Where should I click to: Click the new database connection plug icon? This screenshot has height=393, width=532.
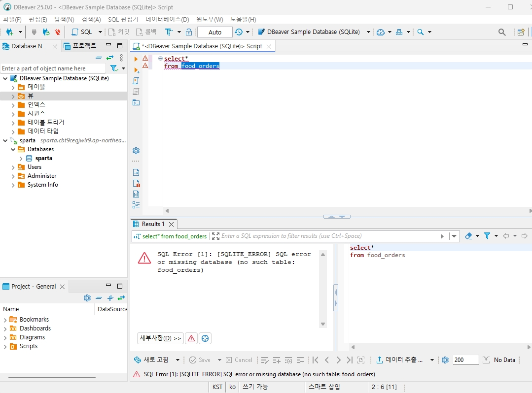(x=9, y=32)
